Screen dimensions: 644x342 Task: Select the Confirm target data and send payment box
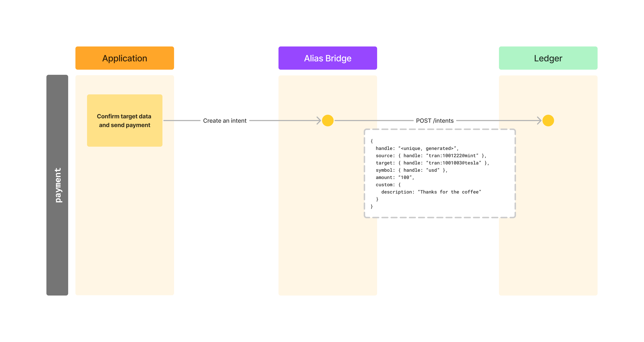click(125, 120)
